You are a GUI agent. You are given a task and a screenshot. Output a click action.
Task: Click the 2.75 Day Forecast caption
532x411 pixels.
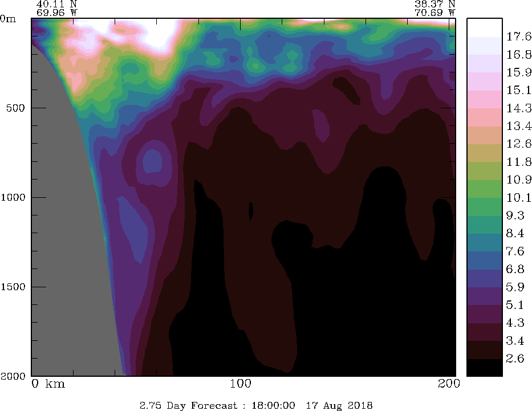pos(188,405)
